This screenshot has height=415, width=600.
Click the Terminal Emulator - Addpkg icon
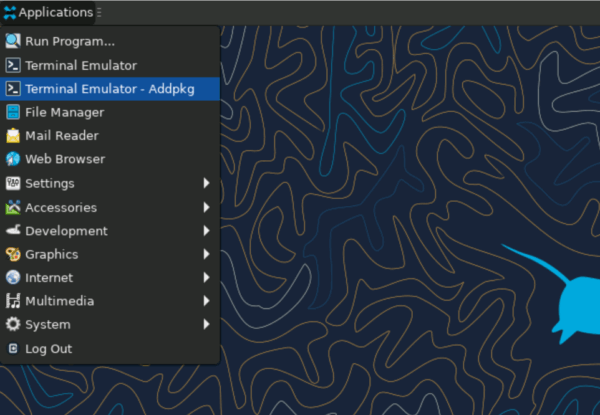pos(13,89)
